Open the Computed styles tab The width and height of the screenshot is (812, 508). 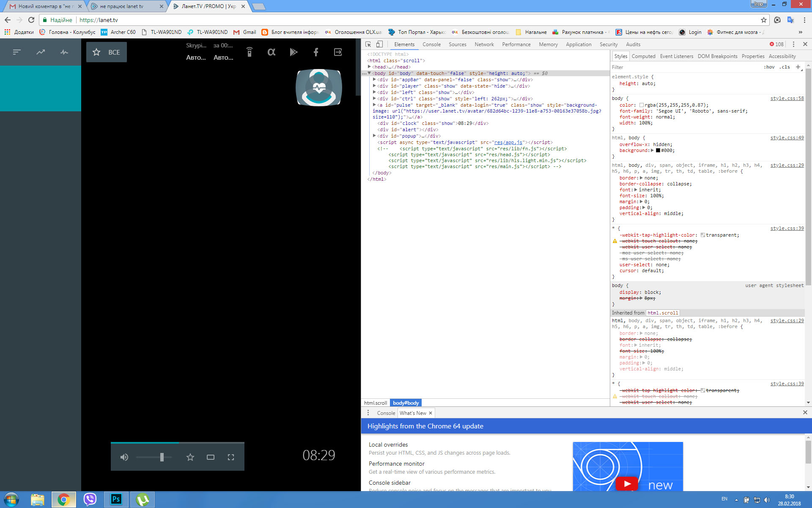643,56
